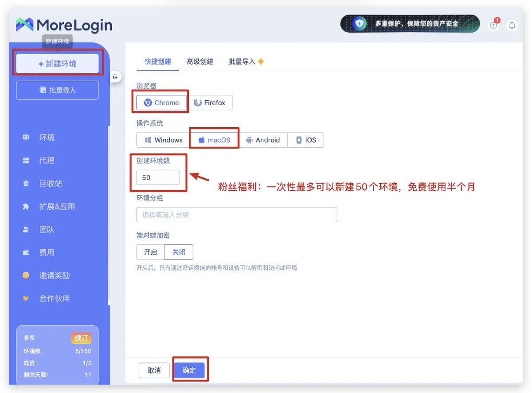Open the notification bell icon

tap(512, 25)
